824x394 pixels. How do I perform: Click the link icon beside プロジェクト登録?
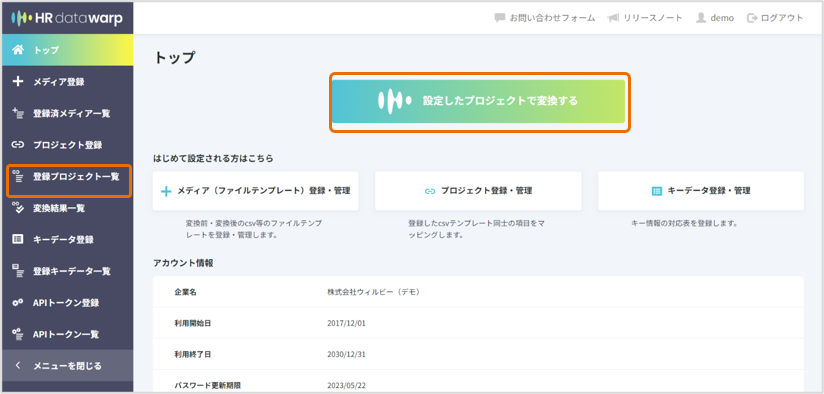[18, 145]
